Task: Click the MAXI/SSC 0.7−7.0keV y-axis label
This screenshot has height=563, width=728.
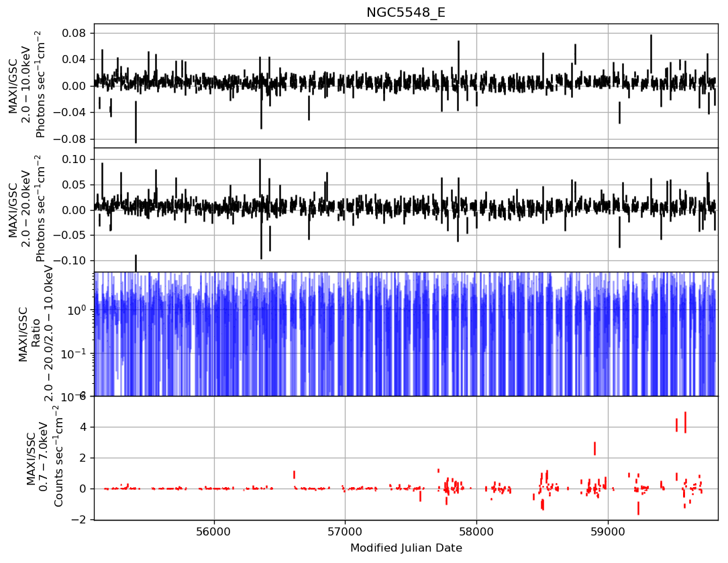Action: coord(44,457)
